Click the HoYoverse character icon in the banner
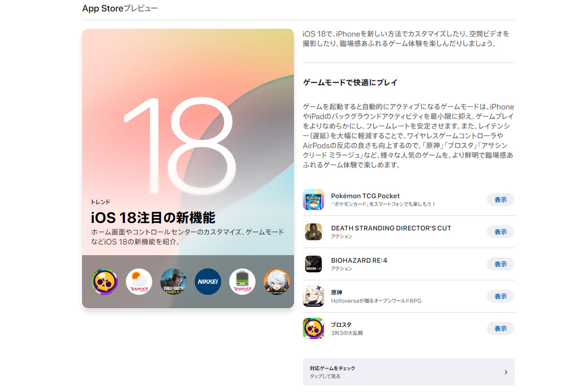 [x=276, y=282]
